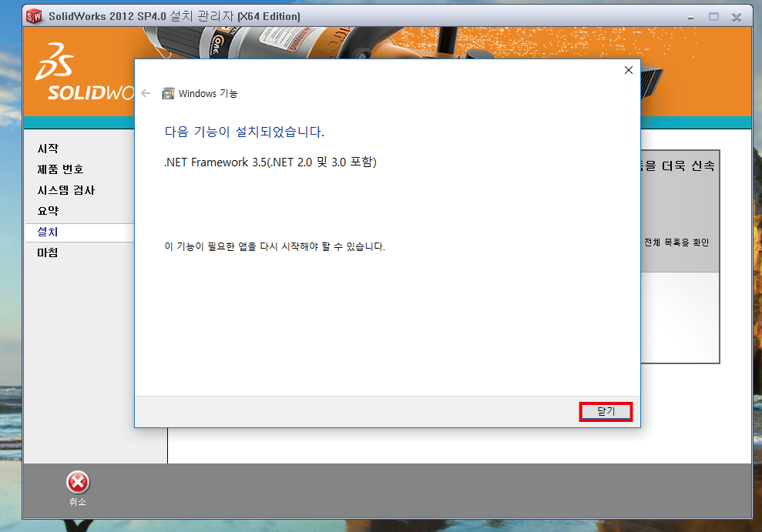The height and width of the screenshot is (532, 762).
Task: Click the Windows 기능 dialog title text
Action: click(x=208, y=93)
